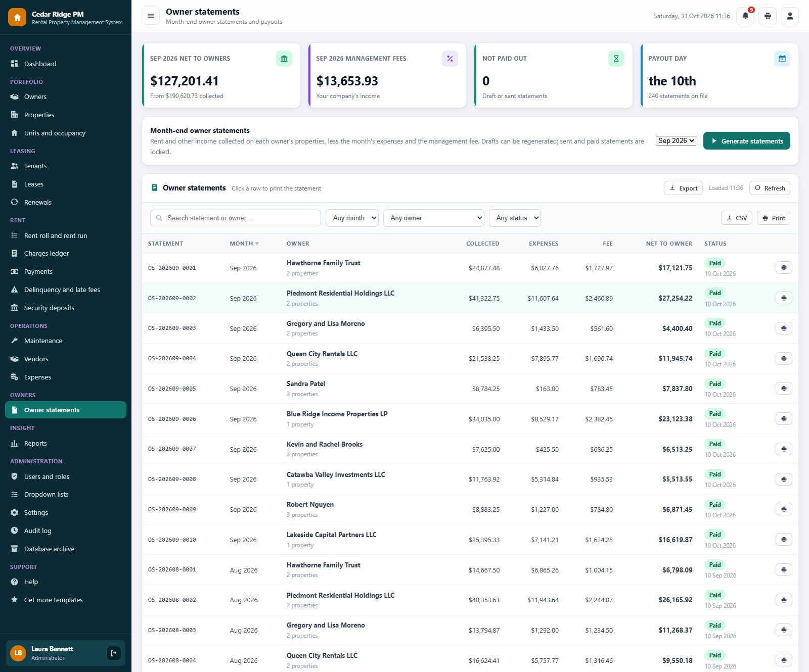Print Catawba Valley Investments statement icon

[784, 479]
